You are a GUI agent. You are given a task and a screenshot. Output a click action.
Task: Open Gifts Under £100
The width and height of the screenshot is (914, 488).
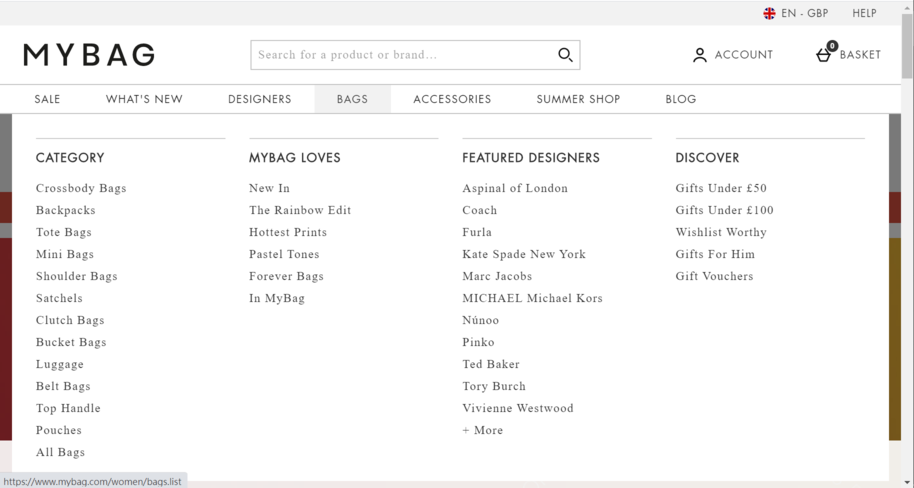coord(725,210)
